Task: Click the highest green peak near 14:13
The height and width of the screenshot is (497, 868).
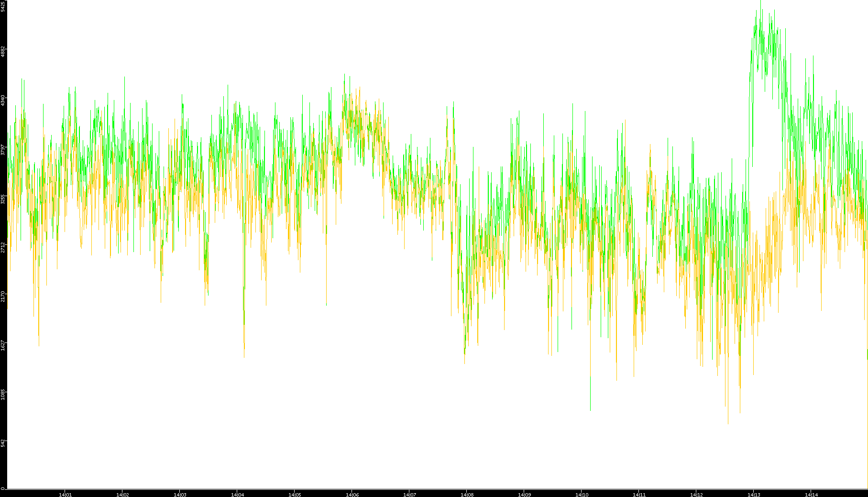Action: tap(760, 2)
